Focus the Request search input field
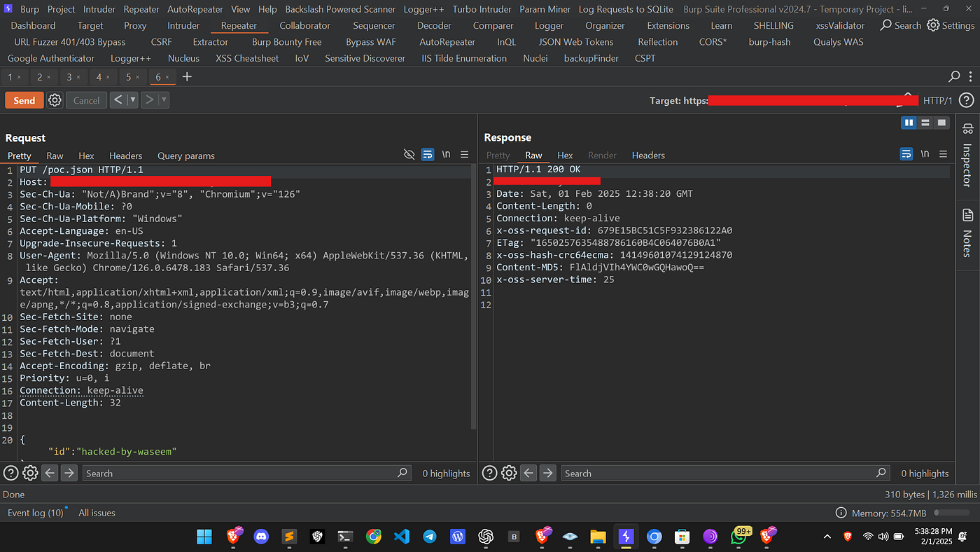This screenshot has height=552, width=980. tap(246, 473)
